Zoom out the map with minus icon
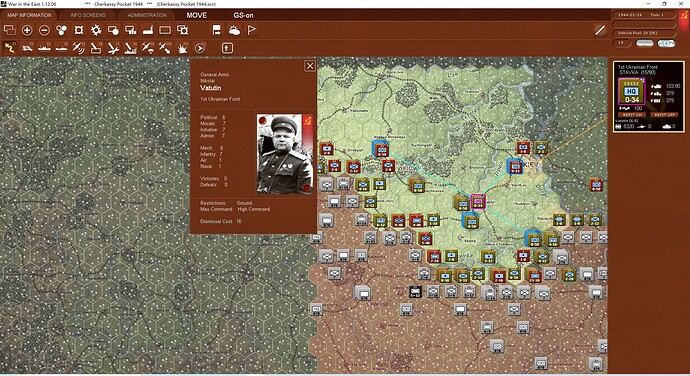The height and width of the screenshot is (376, 690). tap(44, 30)
